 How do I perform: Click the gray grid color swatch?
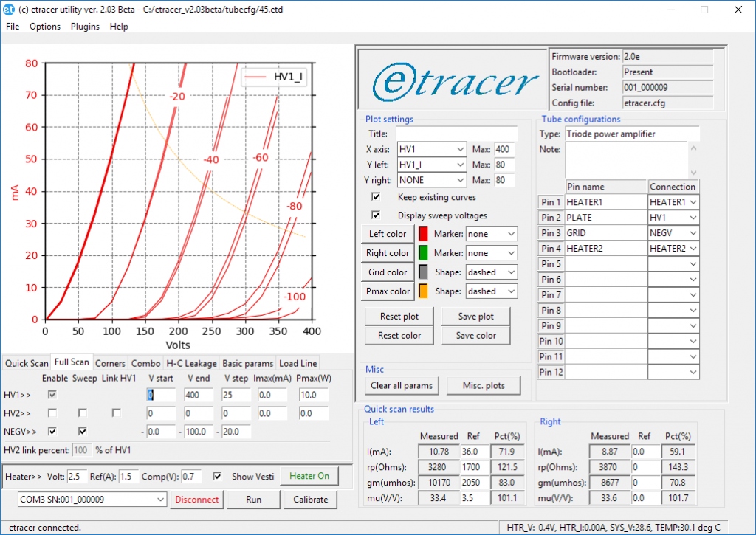(x=423, y=272)
